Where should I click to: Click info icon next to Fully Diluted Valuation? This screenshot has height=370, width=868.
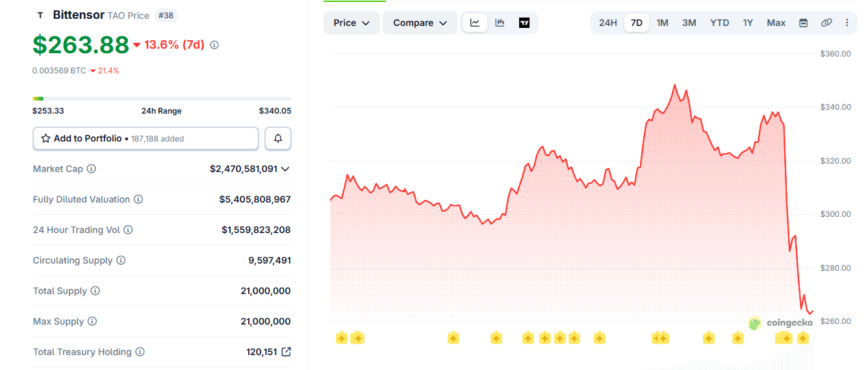click(138, 199)
